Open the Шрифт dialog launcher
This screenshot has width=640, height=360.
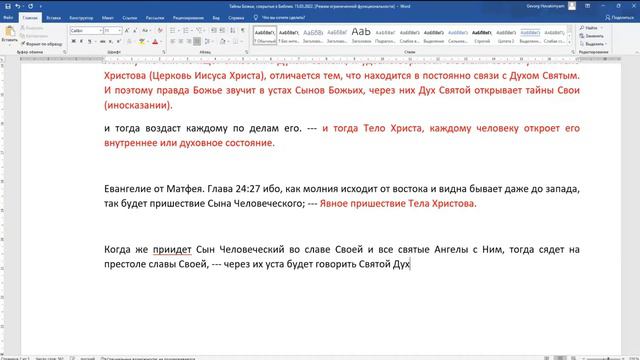(164, 52)
